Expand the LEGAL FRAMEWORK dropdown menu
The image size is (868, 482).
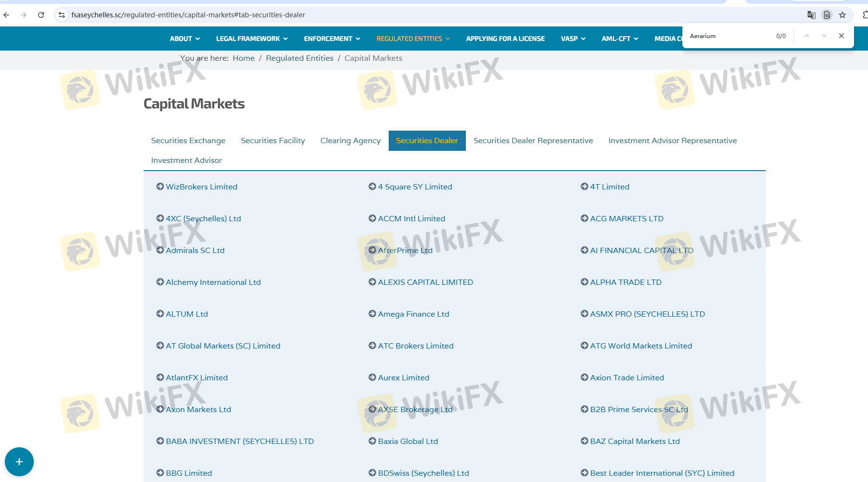coord(252,39)
